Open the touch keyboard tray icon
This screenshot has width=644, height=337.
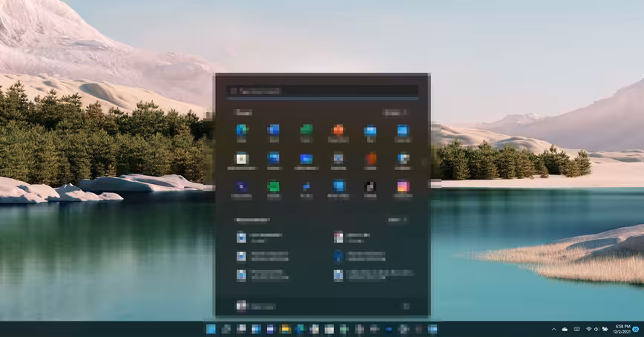tap(576, 329)
